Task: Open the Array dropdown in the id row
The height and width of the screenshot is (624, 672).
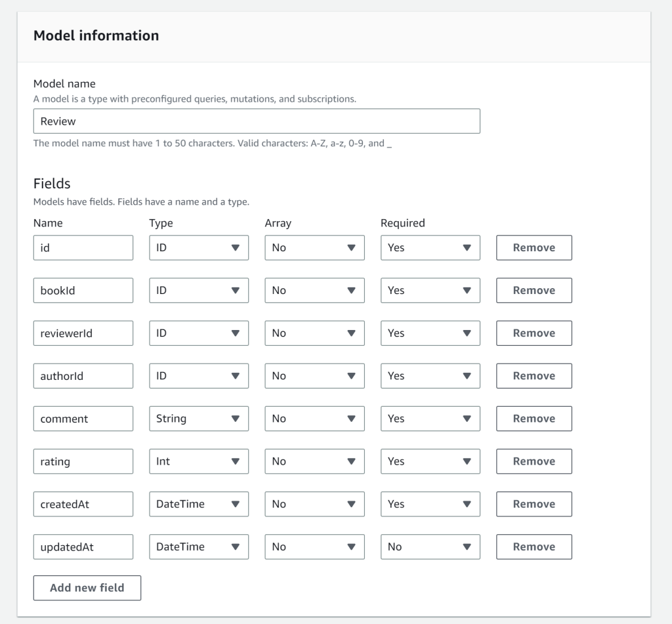Action: pyautogui.click(x=314, y=247)
